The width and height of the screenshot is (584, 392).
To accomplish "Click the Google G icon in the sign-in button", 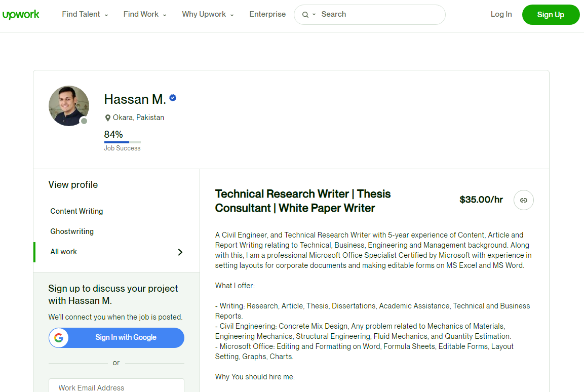I will tap(59, 338).
